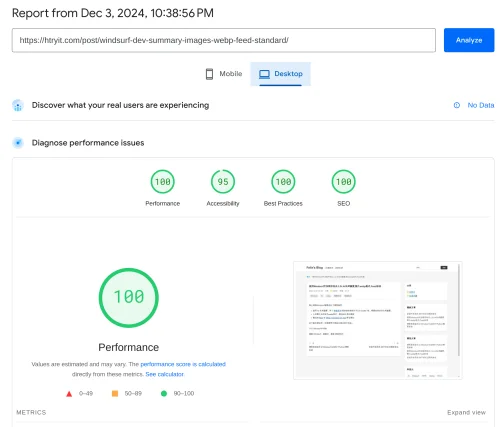
Task: Jump to SEO score gauge
Action: click(x=344, y=182)
